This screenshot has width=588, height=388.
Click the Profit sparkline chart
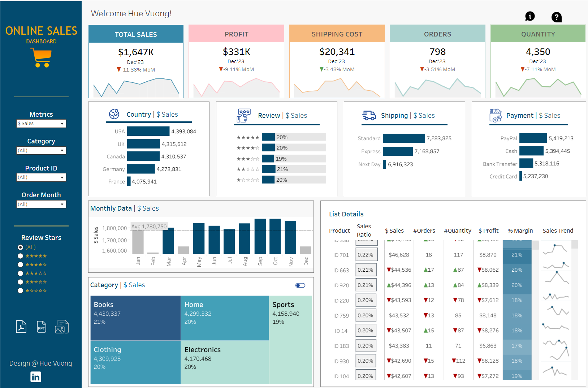coord(237,88)
